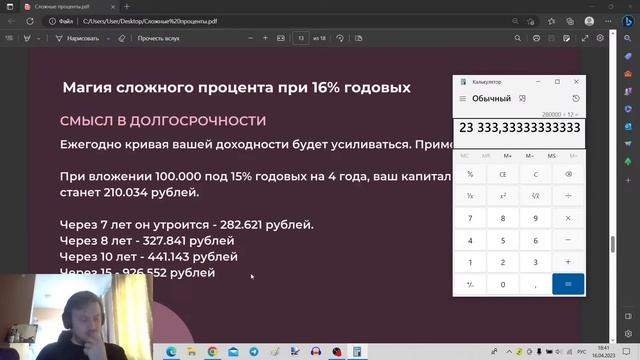This screenshot has height=360, width=640.
Task: Click digit 0 on calculator
Action: pos(503,284)
